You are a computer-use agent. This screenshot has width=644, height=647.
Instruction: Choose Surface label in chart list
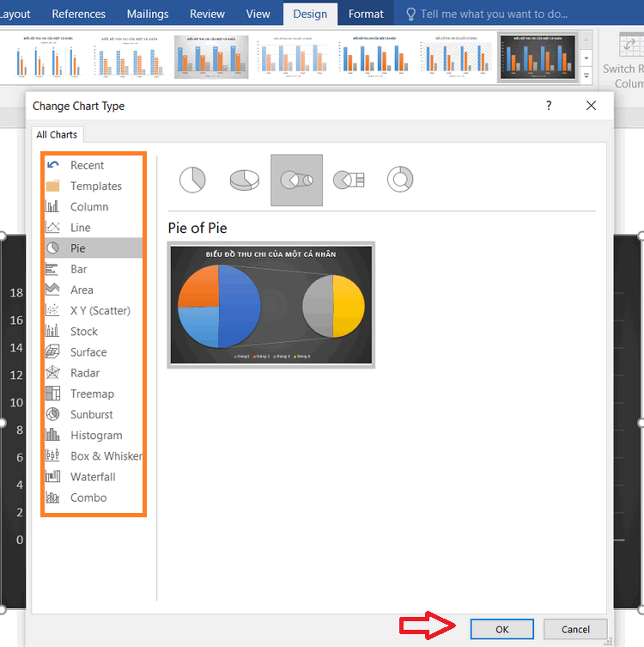[x=88, y=352]
